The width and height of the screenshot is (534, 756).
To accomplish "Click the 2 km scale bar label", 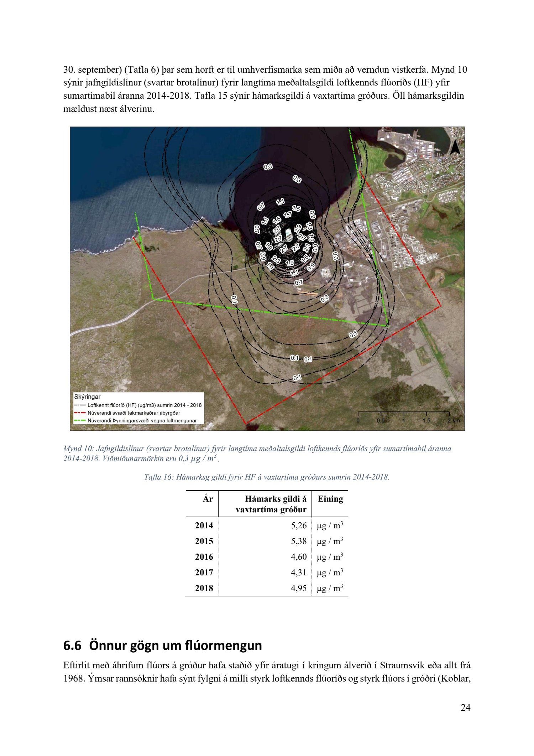I will pos(454,420).
